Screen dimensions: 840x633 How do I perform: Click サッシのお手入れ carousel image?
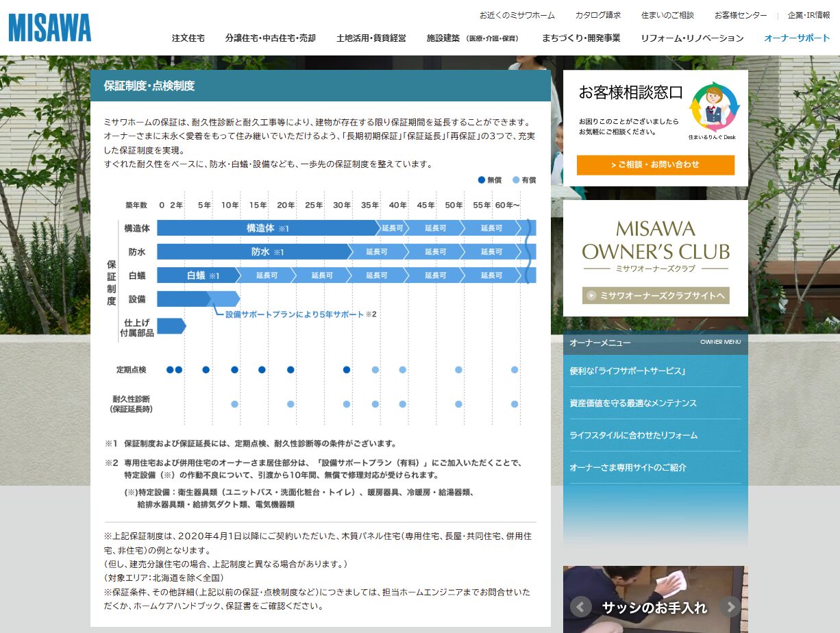656,599
